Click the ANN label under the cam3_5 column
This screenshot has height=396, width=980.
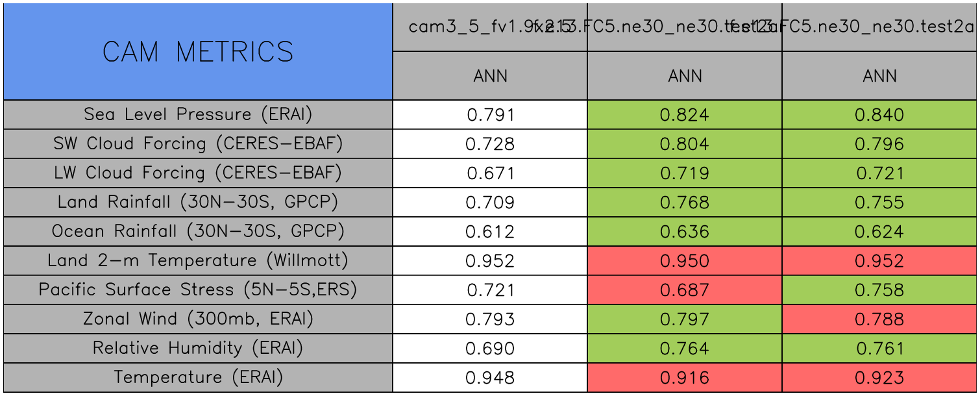point(490,76)
